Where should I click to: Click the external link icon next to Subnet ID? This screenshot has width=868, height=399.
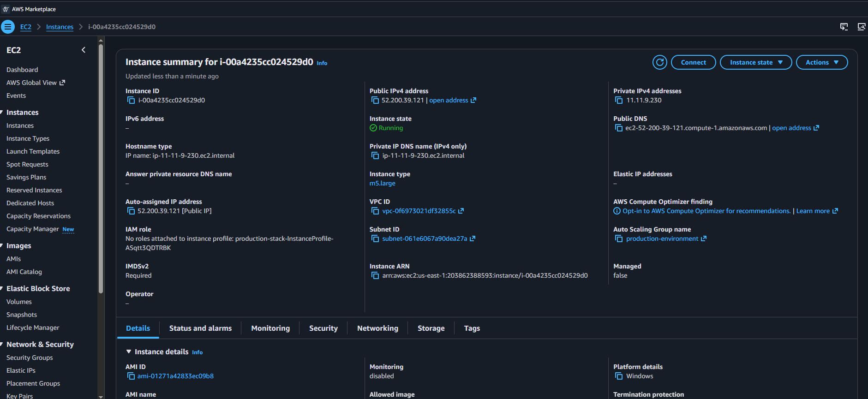coord(473,238)
